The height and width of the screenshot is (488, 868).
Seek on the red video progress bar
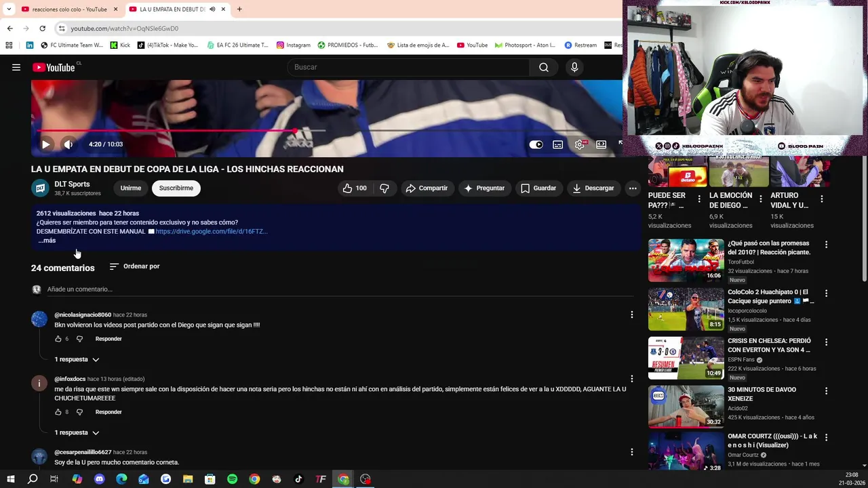point(166,130)
